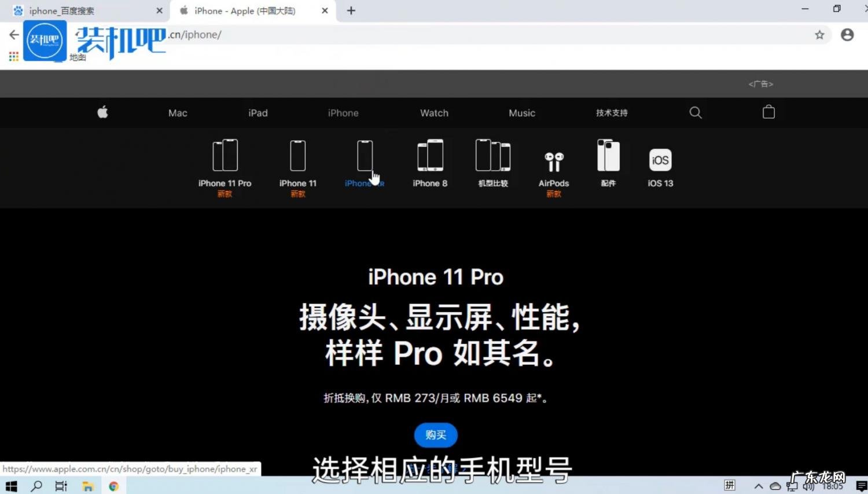Image resolution: width=868 pixels, height=494 pixels.
Task: Open iOS 13 via its icon
Action: (x=660, y=160)
